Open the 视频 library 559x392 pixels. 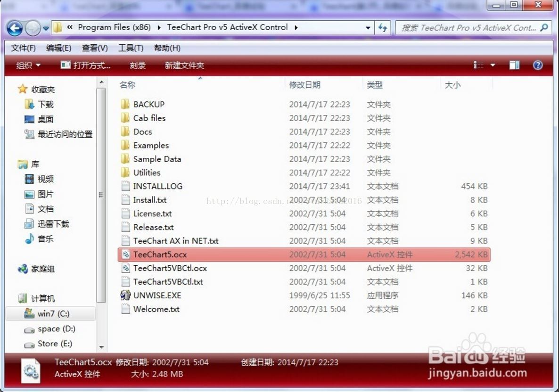pos(39,179)
